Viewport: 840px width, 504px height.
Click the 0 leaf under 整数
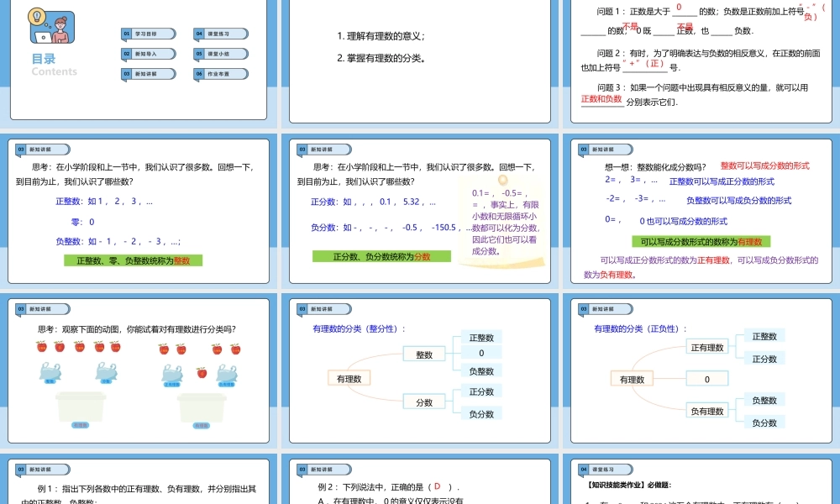coord(481,353)
